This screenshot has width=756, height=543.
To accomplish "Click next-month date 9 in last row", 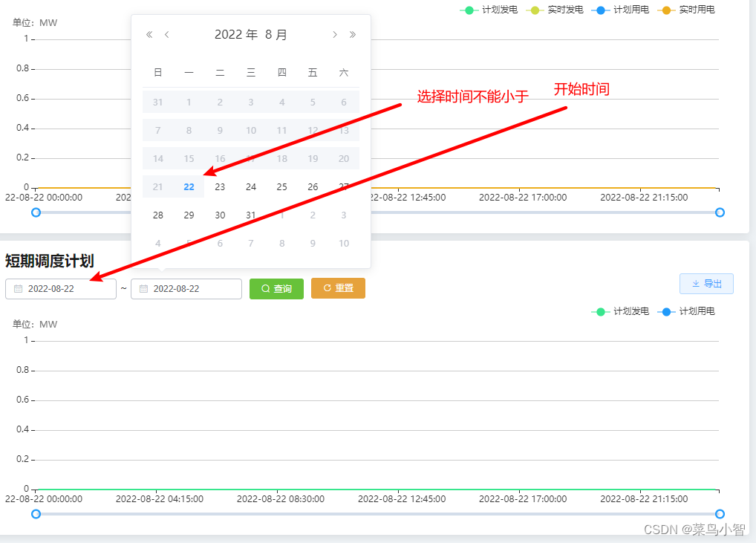I will click(x=313, y=244).
